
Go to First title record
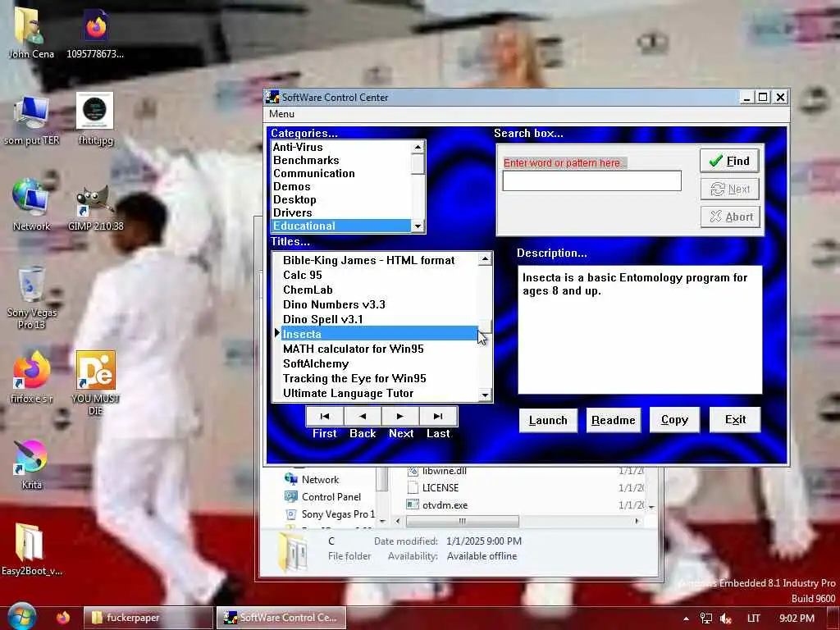point(325,416)
